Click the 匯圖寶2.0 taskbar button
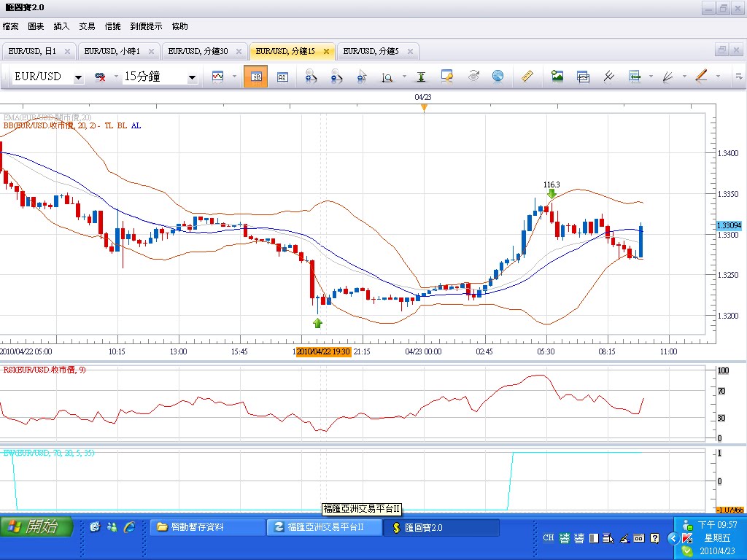747x560 pixels. pos(441,527)
